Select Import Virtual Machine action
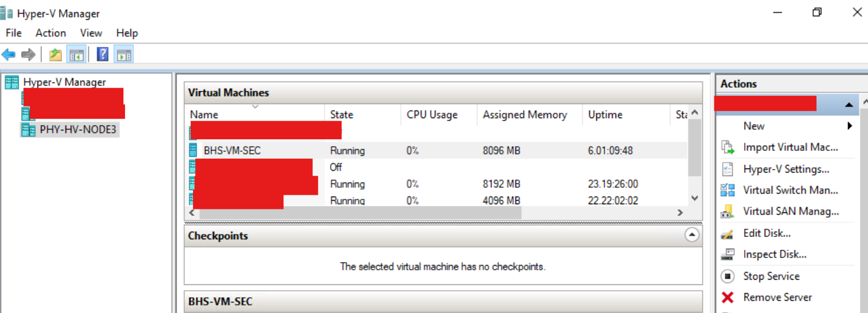Image resolution: width=868 pixels, height=313 pixels. pos(790,147)
